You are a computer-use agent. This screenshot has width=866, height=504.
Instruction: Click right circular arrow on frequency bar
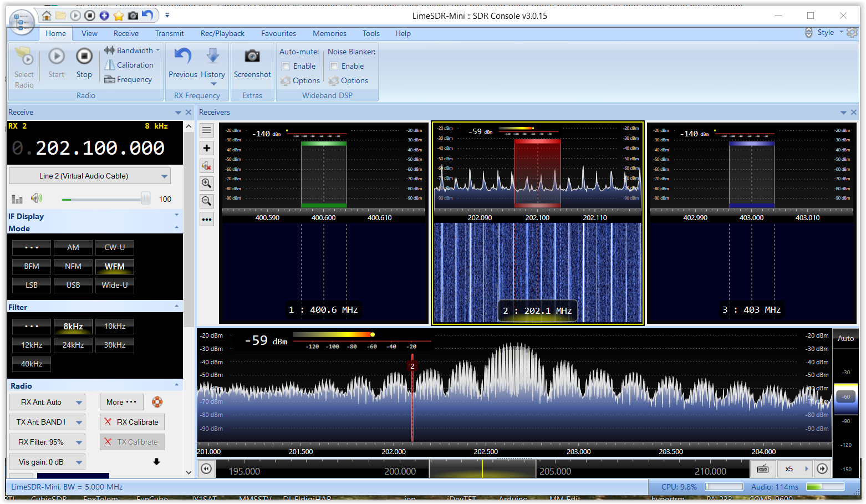[822, 469]
